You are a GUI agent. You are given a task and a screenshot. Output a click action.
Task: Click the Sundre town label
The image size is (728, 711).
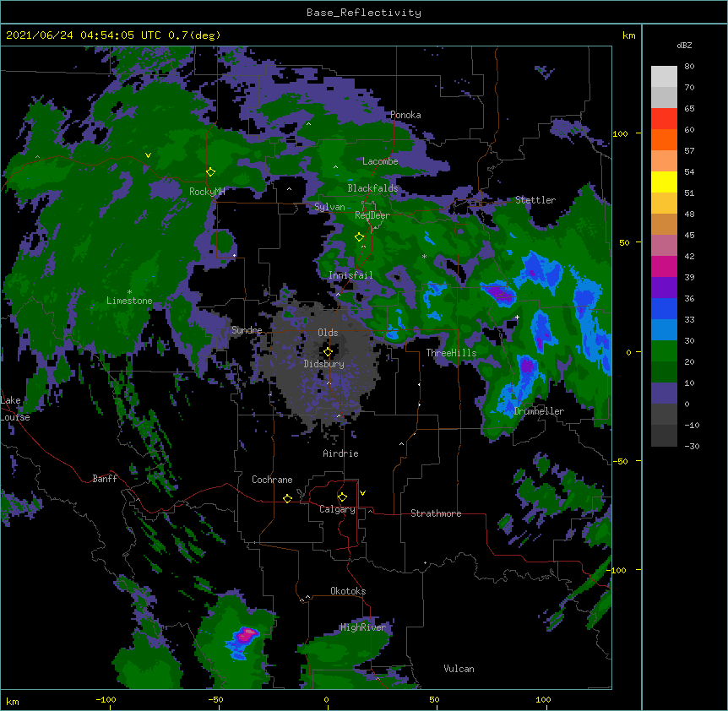click(x=247, y=330)
